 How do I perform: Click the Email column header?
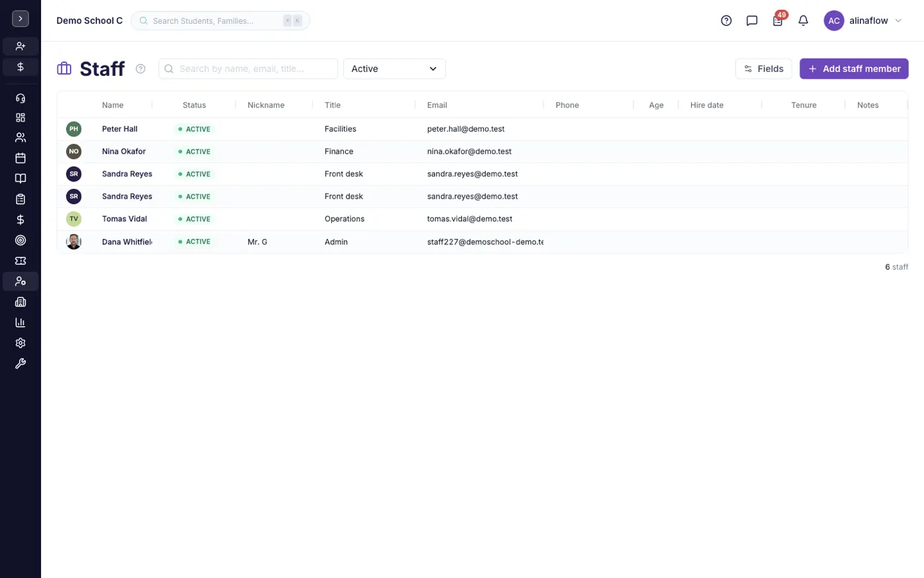coord(437,105)
